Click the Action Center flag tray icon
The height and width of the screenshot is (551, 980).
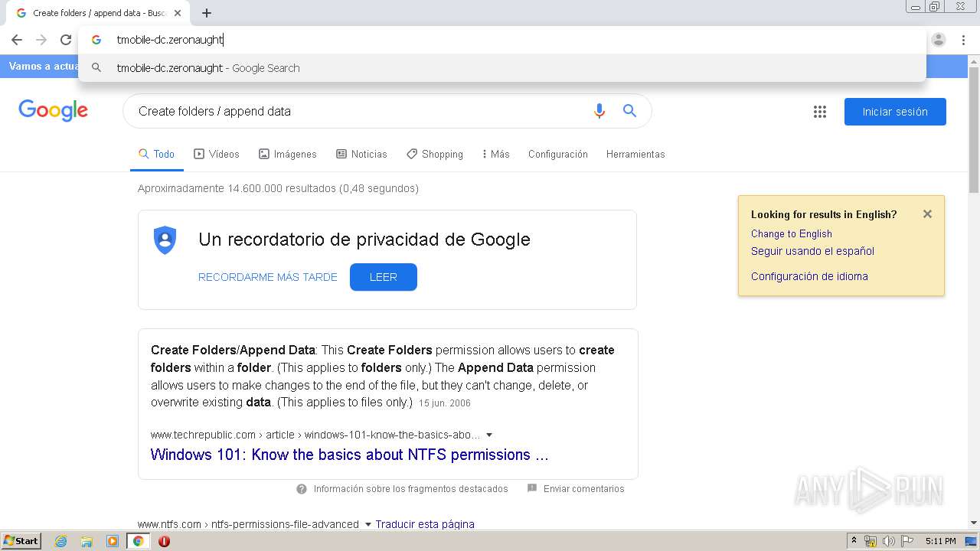pos(906,541)
